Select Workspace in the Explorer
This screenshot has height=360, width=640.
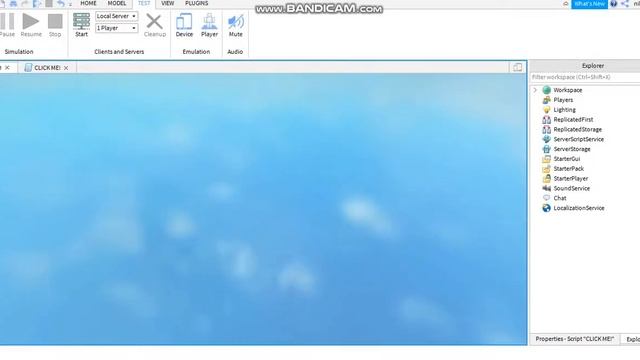click(x=567, y=90)
